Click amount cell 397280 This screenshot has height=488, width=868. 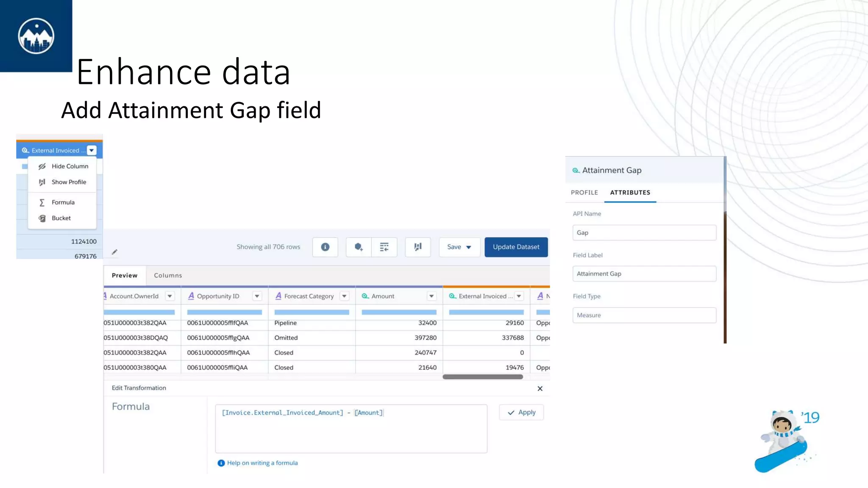point(399,338)
